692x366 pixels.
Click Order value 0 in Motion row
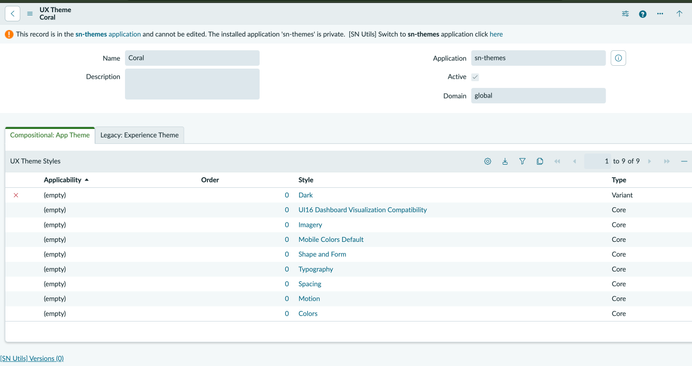(x=287, y=299)
